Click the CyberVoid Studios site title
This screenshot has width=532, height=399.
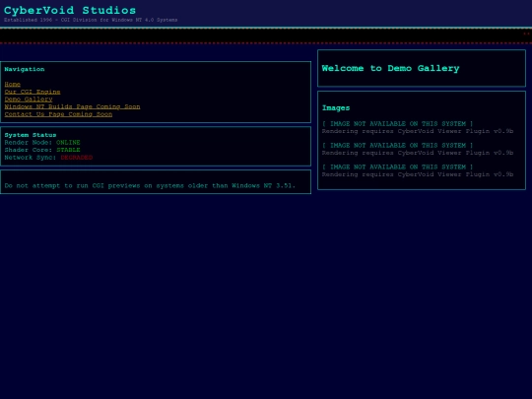tap(70, 10)
